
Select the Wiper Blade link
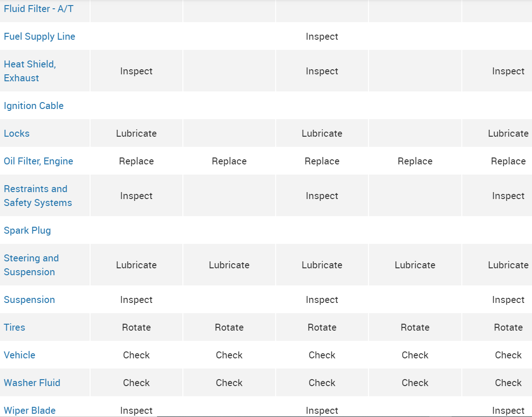pos(30,411)
